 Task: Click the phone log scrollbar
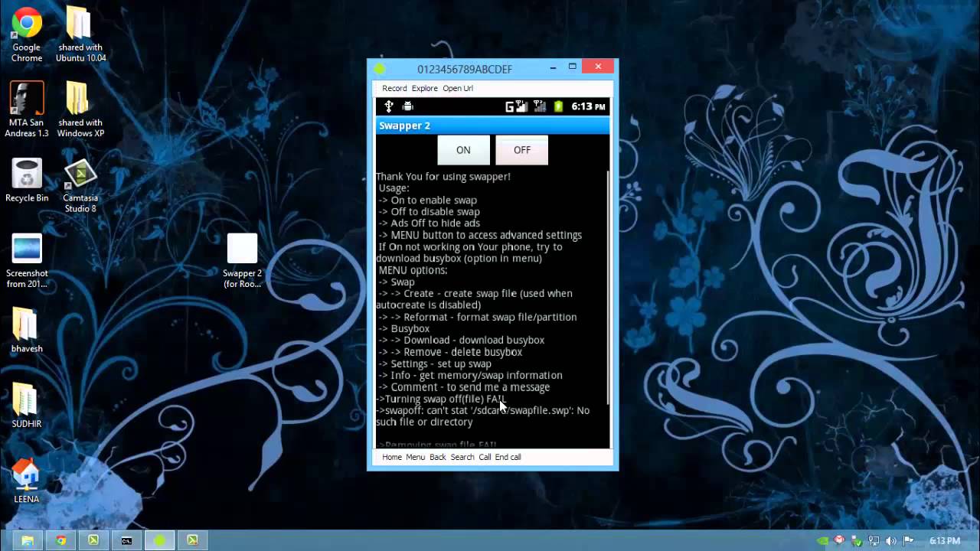pyautogui.click(x=608, y=287)
